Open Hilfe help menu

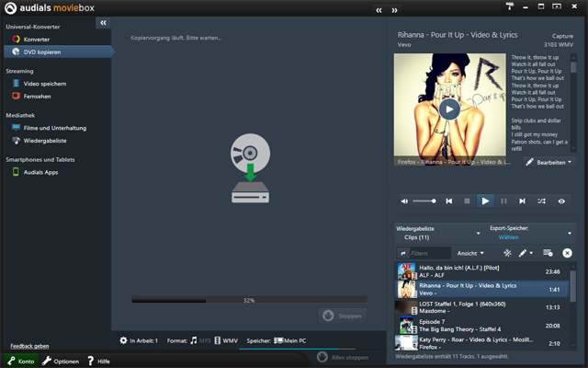[x=98, y=361]
